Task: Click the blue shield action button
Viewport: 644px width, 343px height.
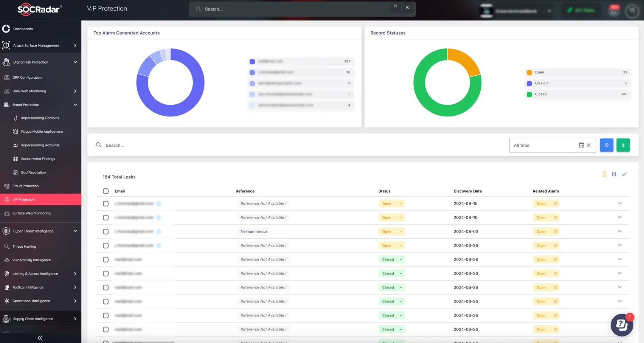Action: (x=607, y=145)
